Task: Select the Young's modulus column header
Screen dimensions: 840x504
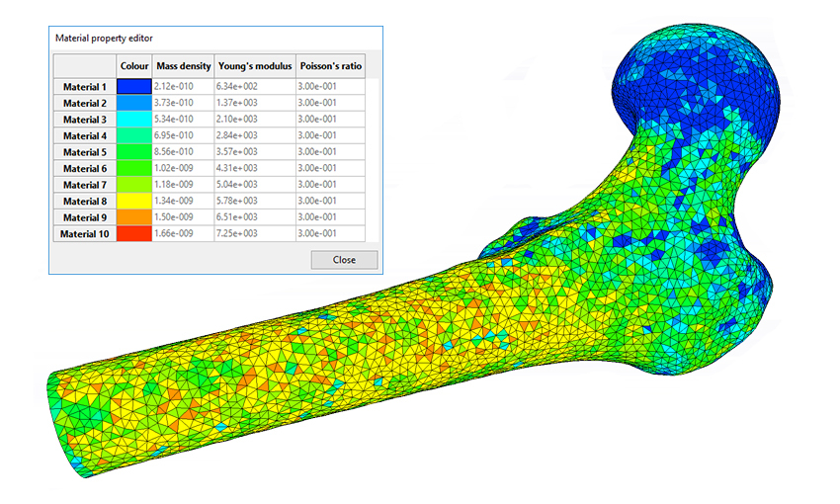Action: [x=254, y=66]
